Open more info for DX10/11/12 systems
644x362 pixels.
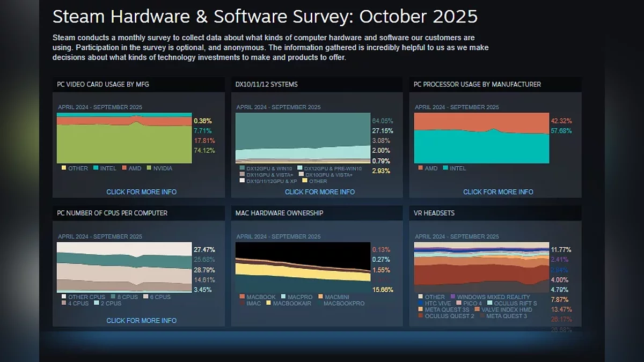[319, 192]
